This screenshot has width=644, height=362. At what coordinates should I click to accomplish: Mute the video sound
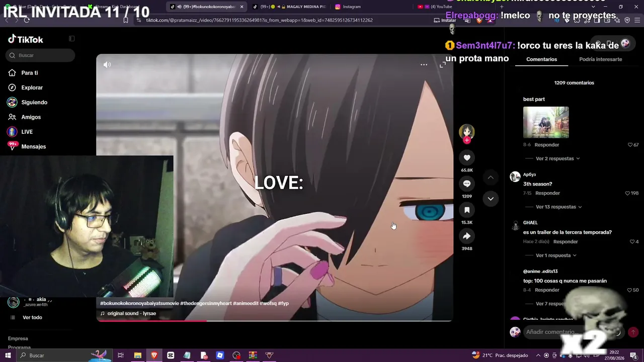point(107,64)
